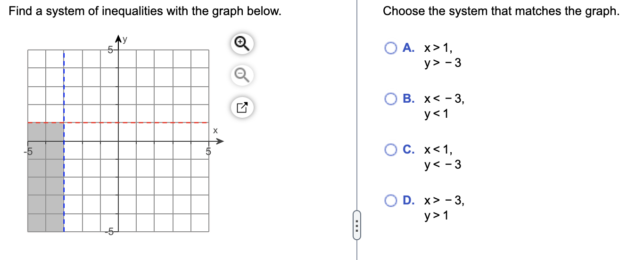Click the graph origin point
The height and width of the screenshot is (260, 644).
(x=118, y=141)
